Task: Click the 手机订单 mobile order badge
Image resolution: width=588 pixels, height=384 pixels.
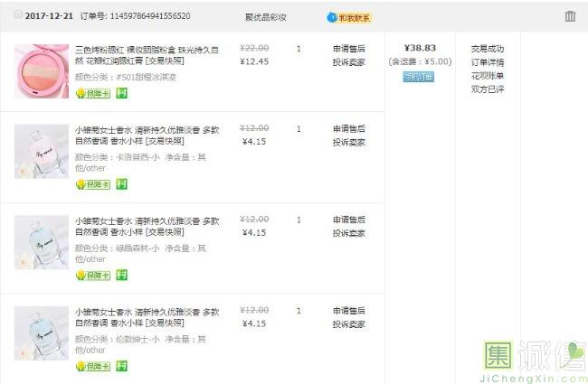Action: (x=419, y=77)
